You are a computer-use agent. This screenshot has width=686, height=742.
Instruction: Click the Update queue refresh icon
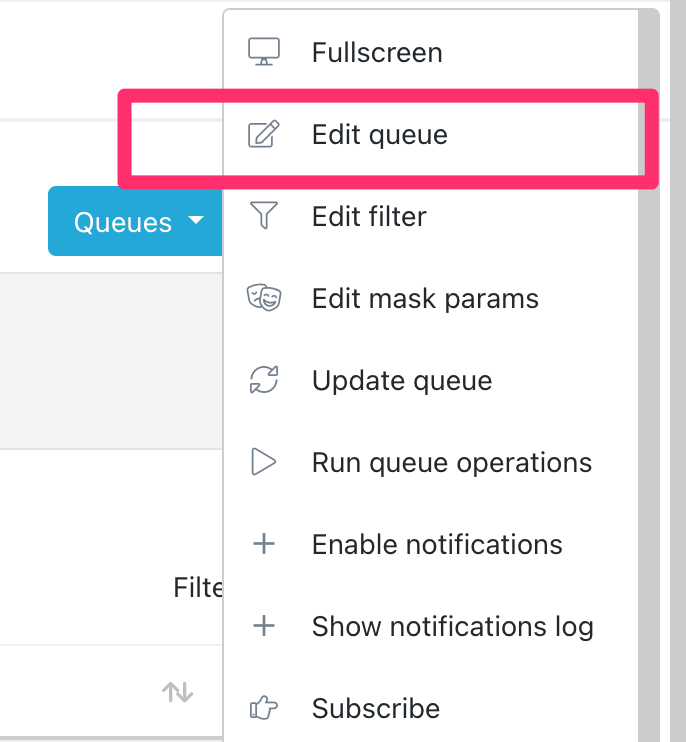coord(264,380)
